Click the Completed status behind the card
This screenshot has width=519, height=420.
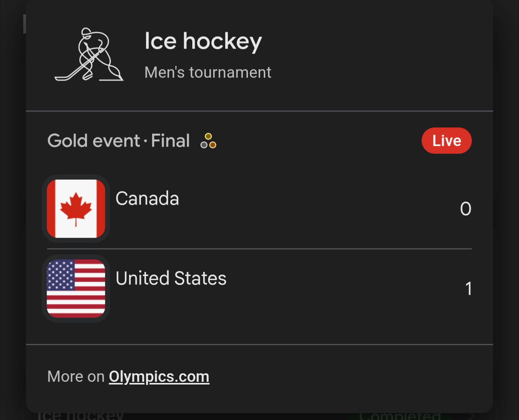pyautogui.click(x=400, y=416)
